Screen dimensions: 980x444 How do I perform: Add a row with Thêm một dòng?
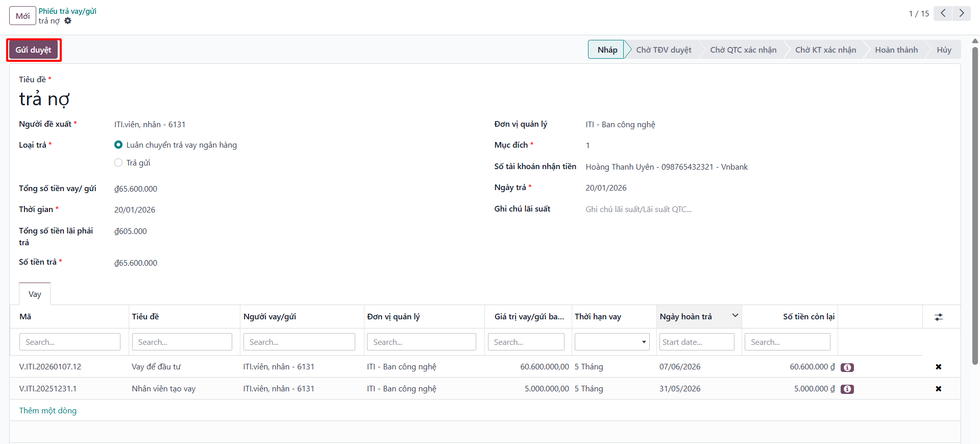pyautogui.click(x=48, y=411)
